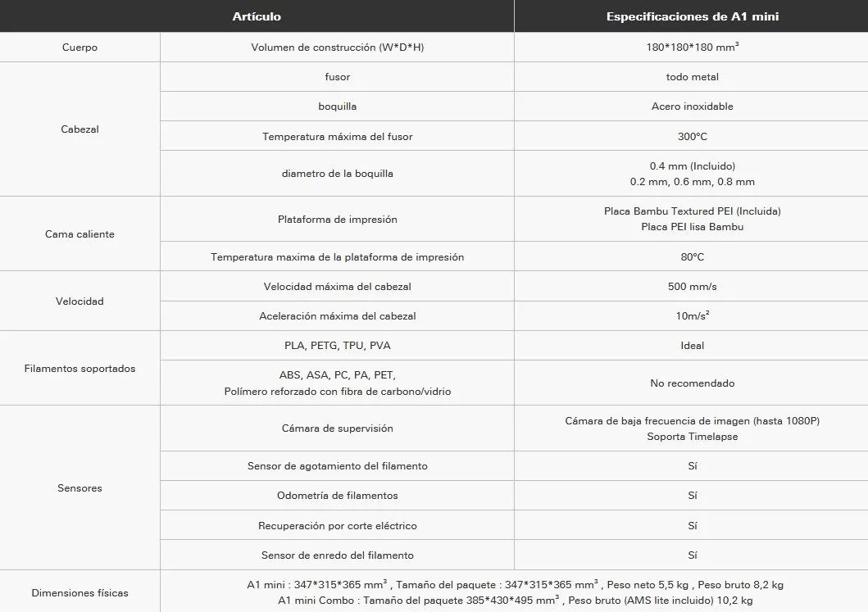Click the Cama caliente category cell
Viewport: 868px width, 612px height.
click(80, 234)
